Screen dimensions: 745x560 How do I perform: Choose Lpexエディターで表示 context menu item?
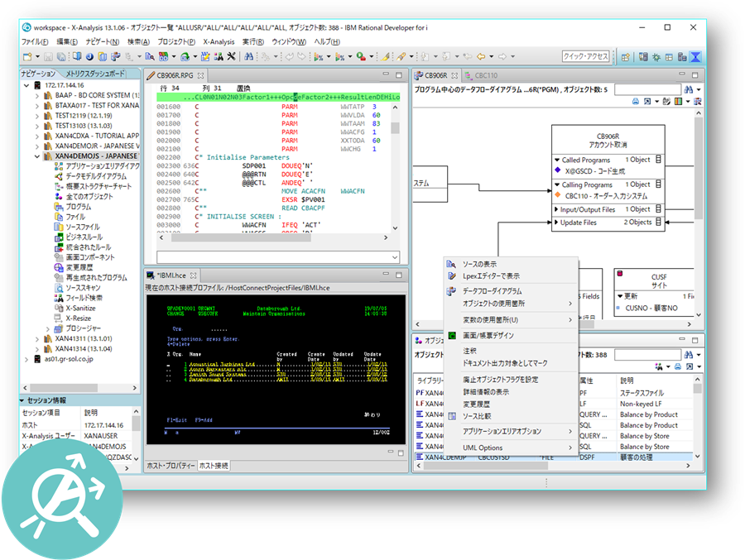511,276
